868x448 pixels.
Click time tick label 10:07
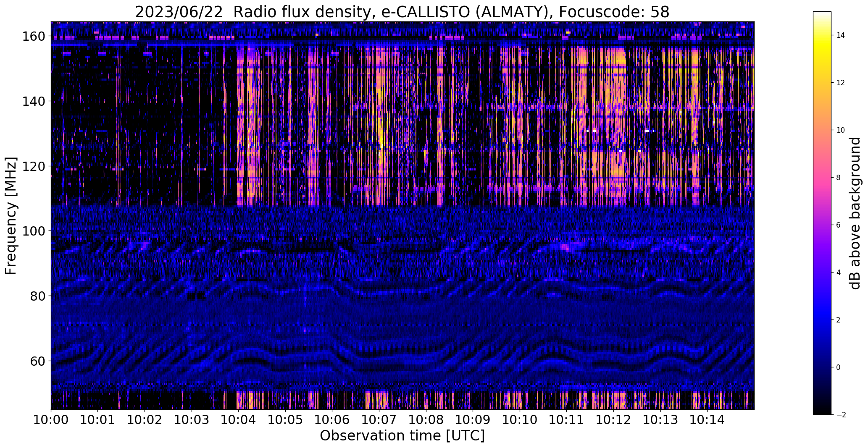pyautogui.click(x=379, y=419)
